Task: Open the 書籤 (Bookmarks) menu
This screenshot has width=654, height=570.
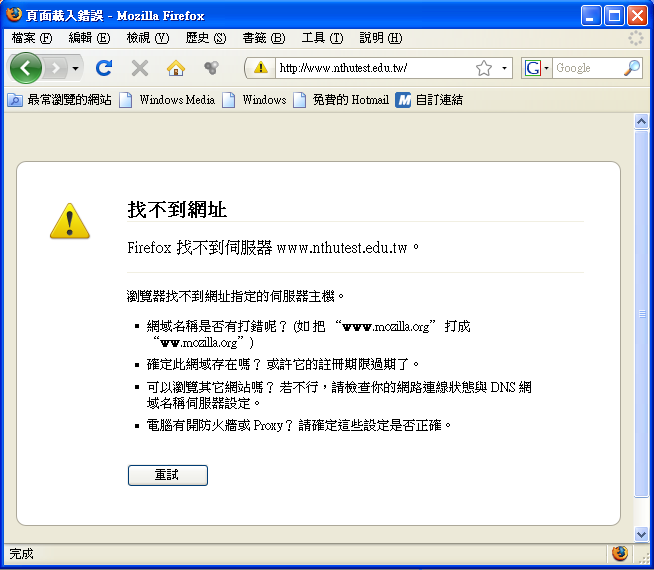Action: [263, 38]
